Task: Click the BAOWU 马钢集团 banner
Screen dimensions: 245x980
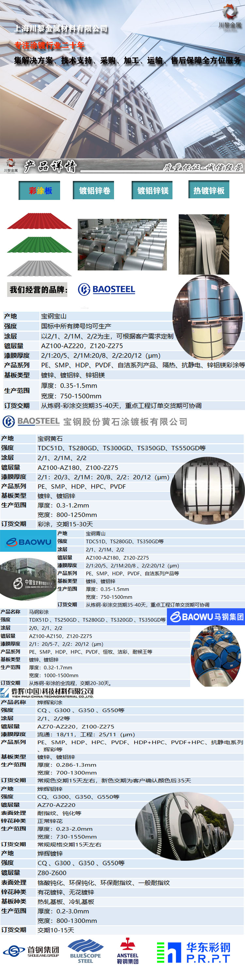Action: (x=206, y=617)
